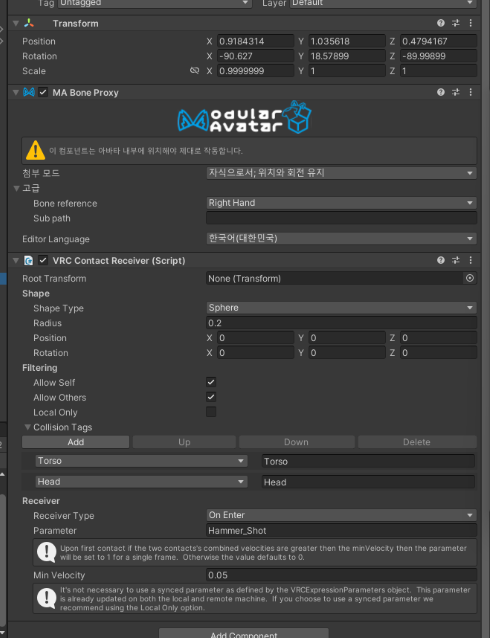Open the VRC Contact Receiver options menu

tap(470, 260)
